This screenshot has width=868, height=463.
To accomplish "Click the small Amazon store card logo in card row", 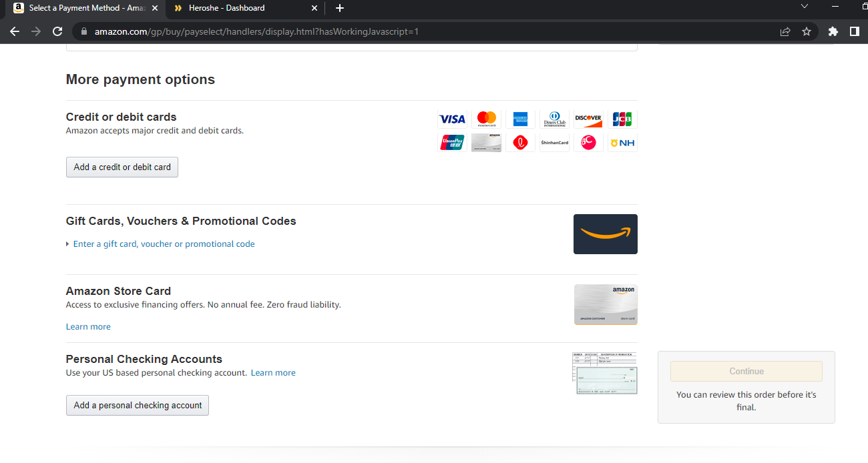I will tap(486, 143).
